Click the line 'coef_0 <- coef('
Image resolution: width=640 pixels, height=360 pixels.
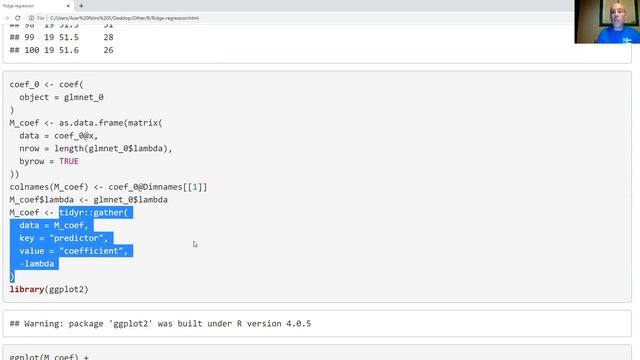coord(47,84)
